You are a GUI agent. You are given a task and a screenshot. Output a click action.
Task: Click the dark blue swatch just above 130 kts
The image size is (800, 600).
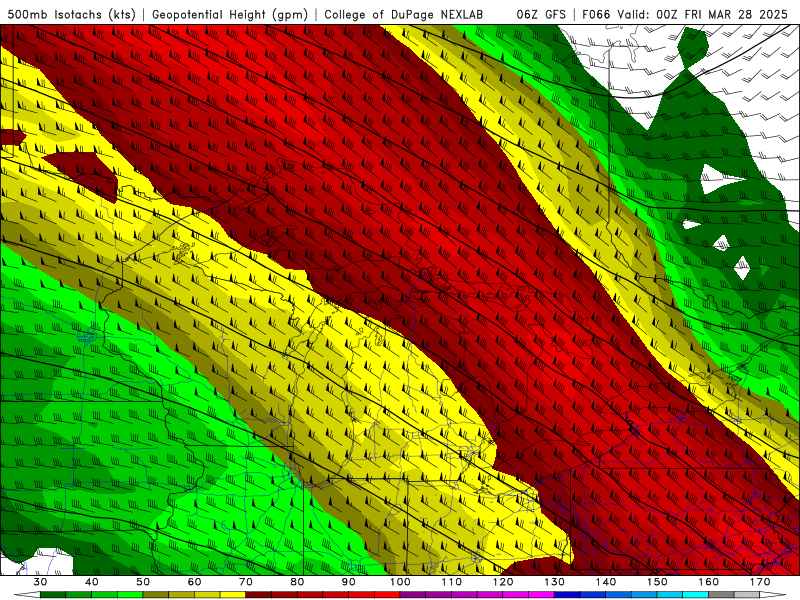pos(567,595)
